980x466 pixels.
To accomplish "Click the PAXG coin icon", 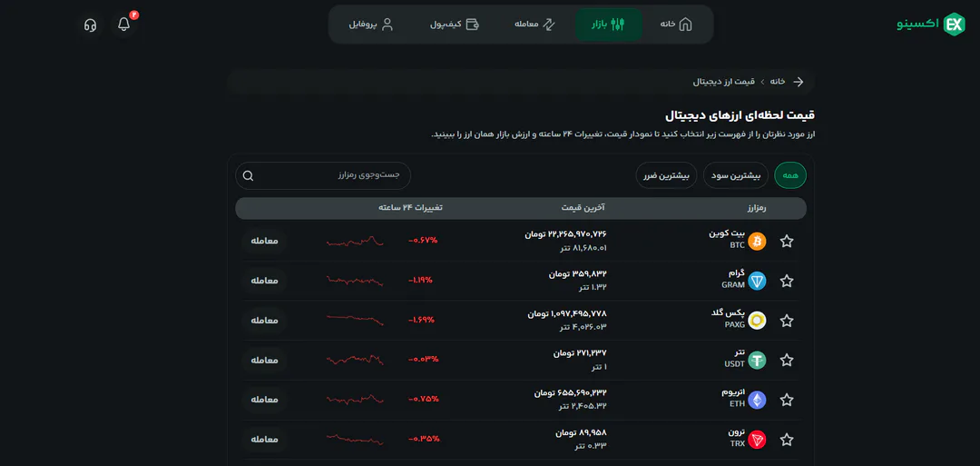I will click(757, 321).
